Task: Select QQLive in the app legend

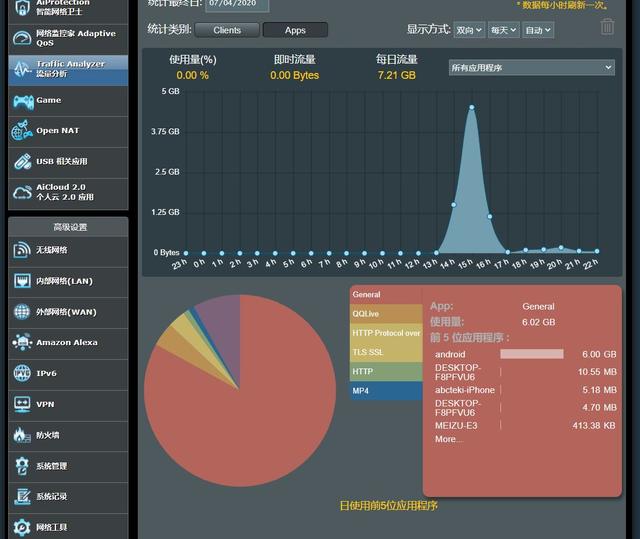Action: point(386,314)
